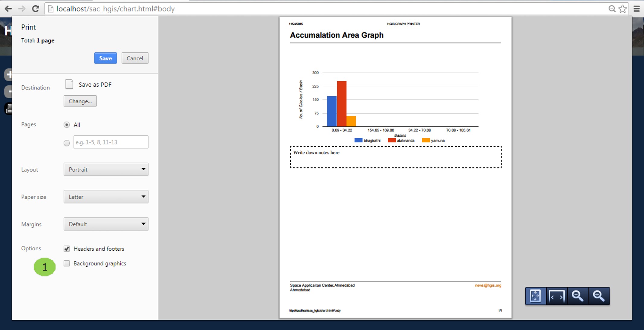Click the Save button
Screen dimensions: 644x330
pyautogui.click(x=105, y=58)
